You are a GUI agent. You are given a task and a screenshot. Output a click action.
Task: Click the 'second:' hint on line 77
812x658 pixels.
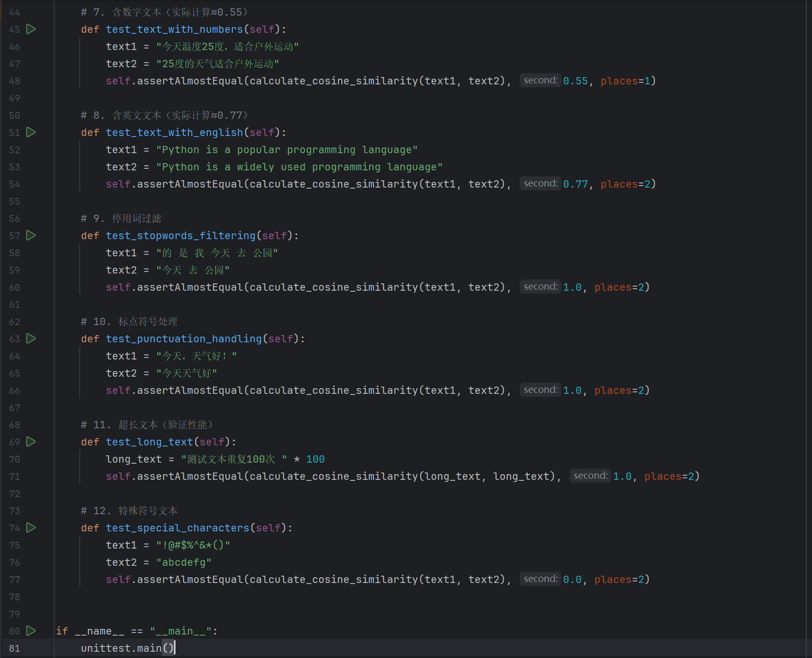coord(541,579)
